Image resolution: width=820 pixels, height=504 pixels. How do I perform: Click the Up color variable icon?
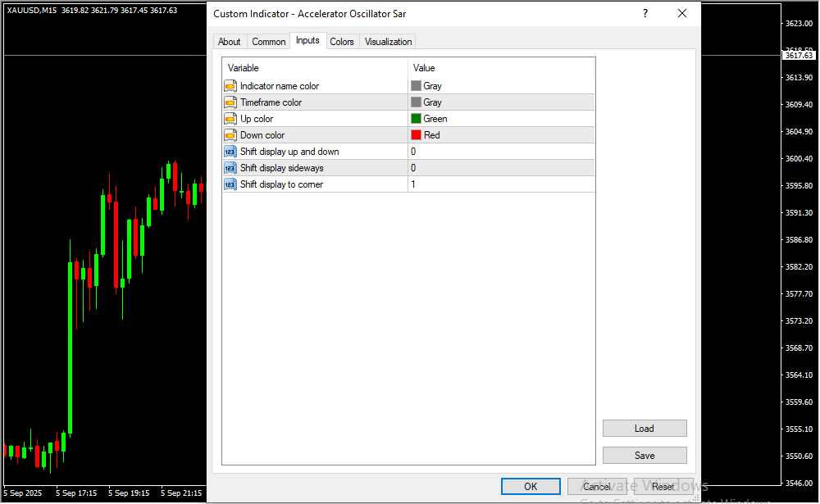230,119
